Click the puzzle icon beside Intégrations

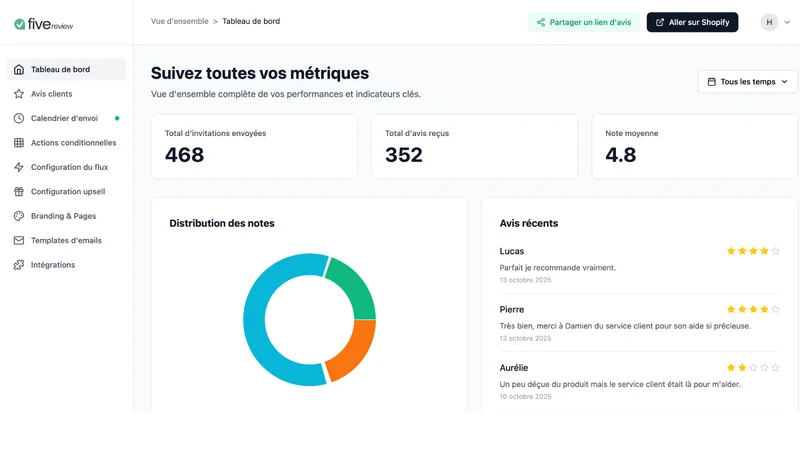pos(19,265)
